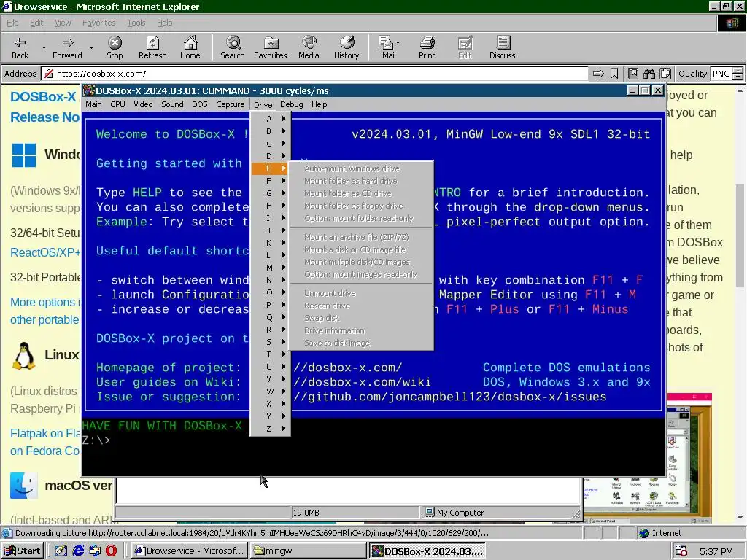This screenshot has width=747, height=560.
Task: Launch Internet Explorer from quick launch
Action: pos(78,551)
